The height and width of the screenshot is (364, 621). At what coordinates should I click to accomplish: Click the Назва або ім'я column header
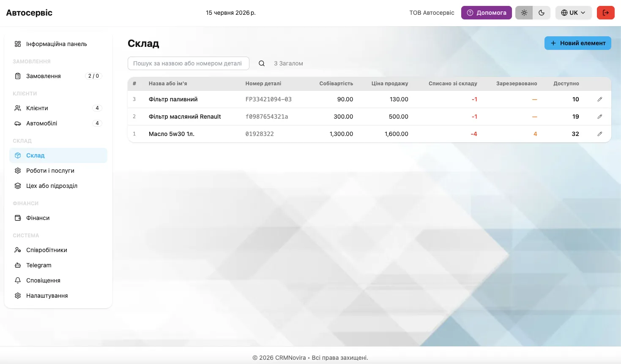168,84
